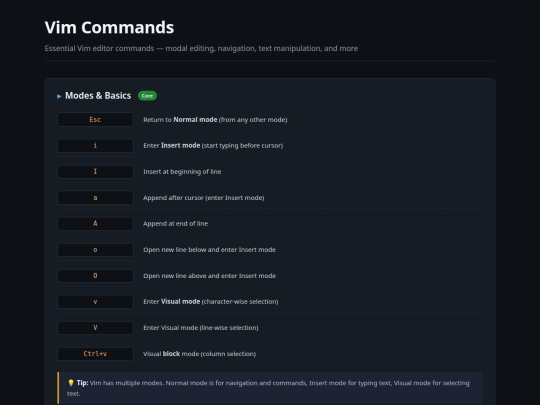This screenshot has width=540, height=405.
Task: Click the lightbulb tip icon
Action: click(71, 383)
